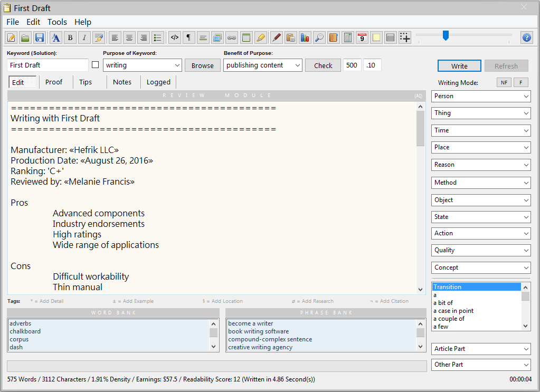Switch to the Proof tab
This screenshot has width=540, height=392.
tap(54, 82)
